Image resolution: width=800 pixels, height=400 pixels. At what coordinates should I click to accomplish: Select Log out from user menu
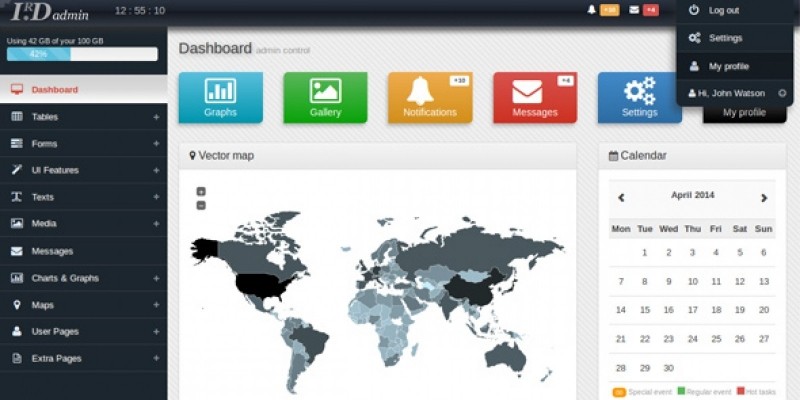pos(723,10)
